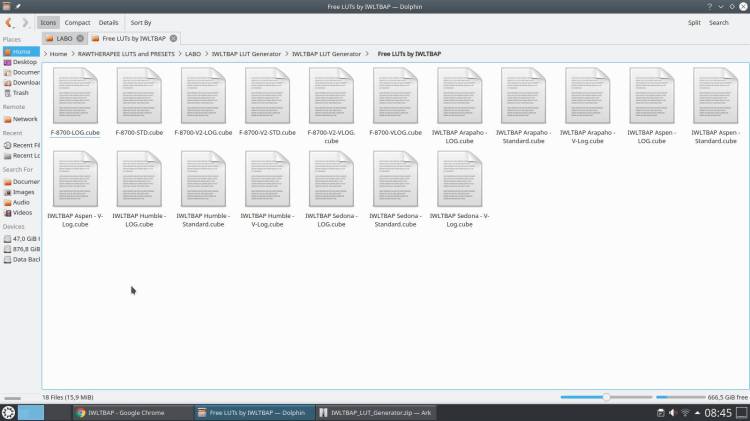Screen dimensions: 750x421
Task: Select the F-8700-VLOG.cube file icon
Action: [396, 95]
